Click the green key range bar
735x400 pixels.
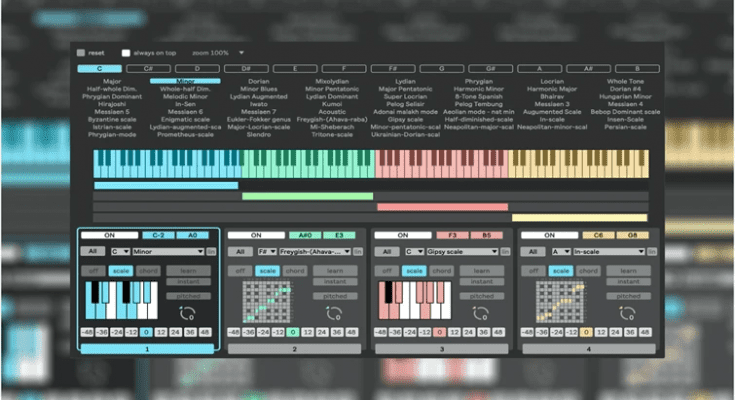pos(306,196)
